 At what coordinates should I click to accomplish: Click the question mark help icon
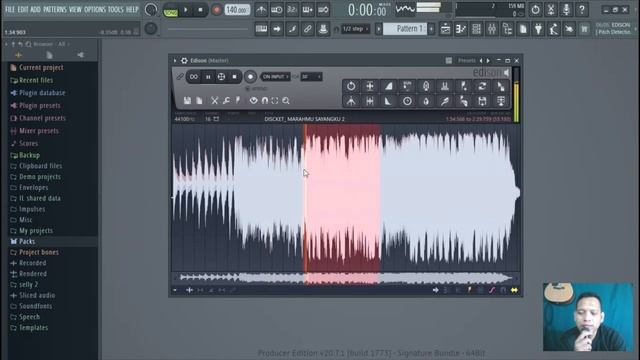click(x=582, y=9)
